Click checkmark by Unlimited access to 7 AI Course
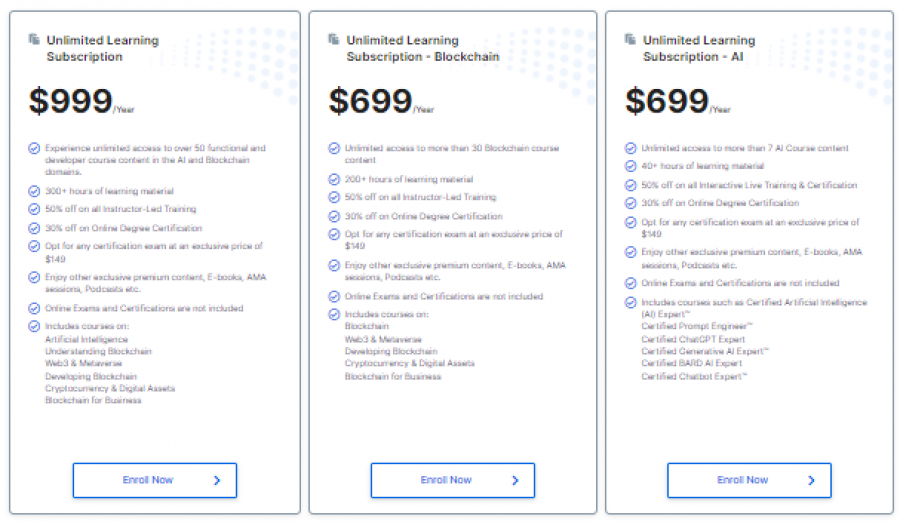 pos(631,148)
